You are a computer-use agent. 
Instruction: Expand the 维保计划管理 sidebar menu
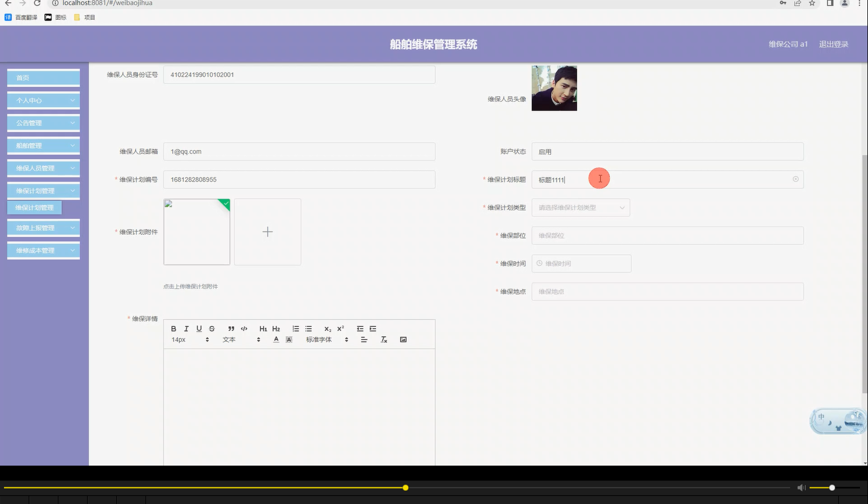point(43,190)
